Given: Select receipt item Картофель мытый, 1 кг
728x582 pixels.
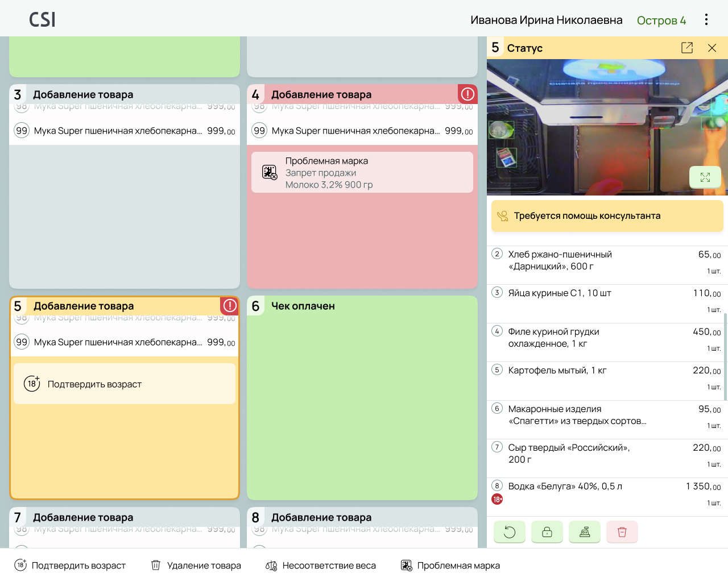Looking at the screenshot, I should (x=606, y=381).
